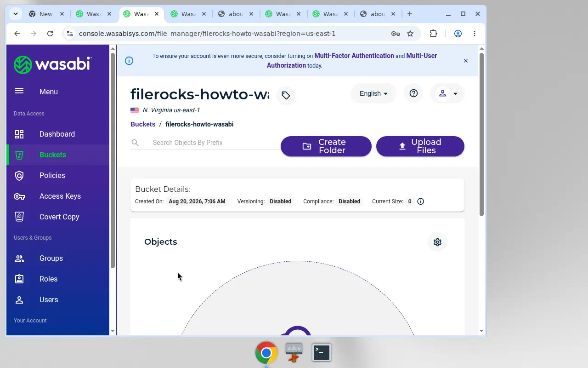Viewport: 588px width, 368px height.
Task: Open Policies in the sidebar
Action: pos(58,175)
